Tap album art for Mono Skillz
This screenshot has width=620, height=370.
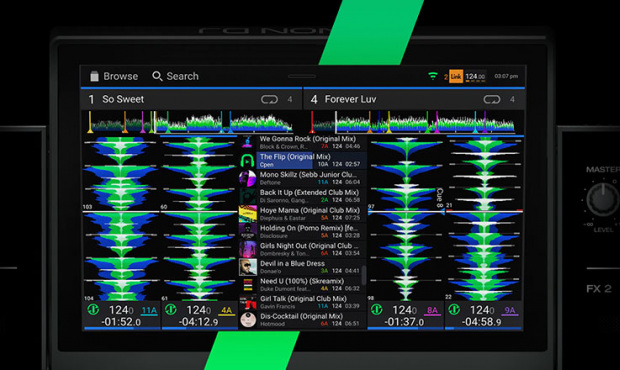248,178
